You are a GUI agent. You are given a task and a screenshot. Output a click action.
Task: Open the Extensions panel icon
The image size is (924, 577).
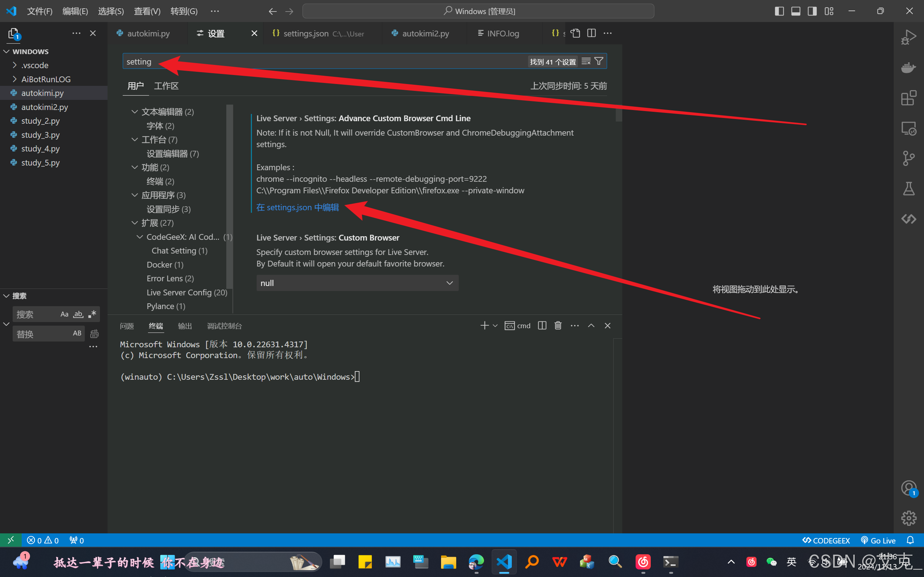[909, 98]
